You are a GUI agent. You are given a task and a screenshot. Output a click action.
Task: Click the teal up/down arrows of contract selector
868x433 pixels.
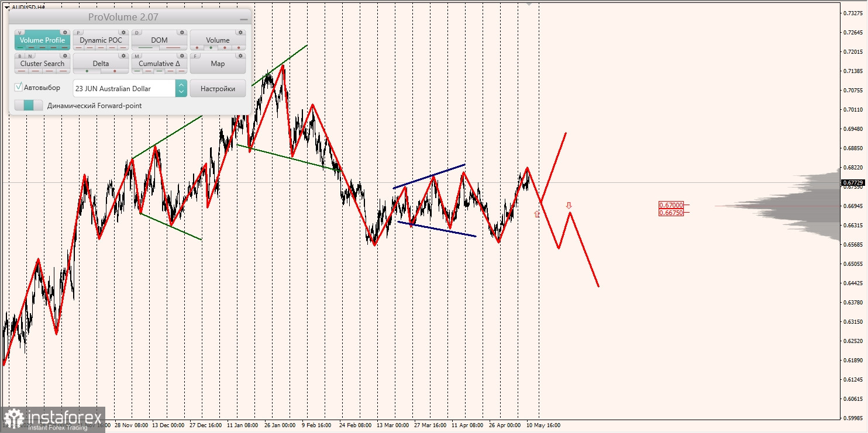click(x=181, y=88)
